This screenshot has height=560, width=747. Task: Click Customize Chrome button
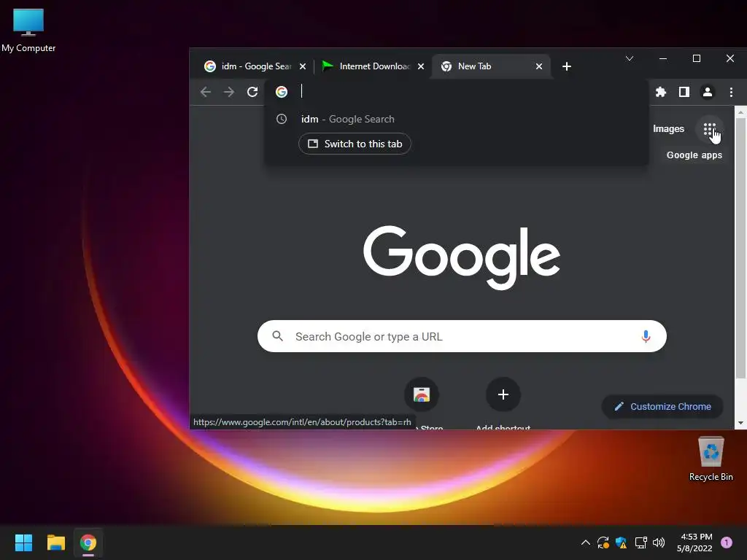coord(662,406)
